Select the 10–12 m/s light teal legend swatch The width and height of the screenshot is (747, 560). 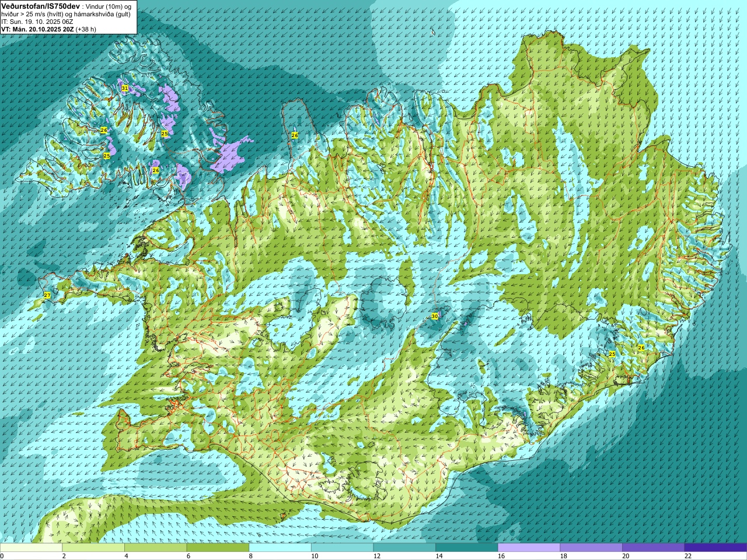click(342, 548)
